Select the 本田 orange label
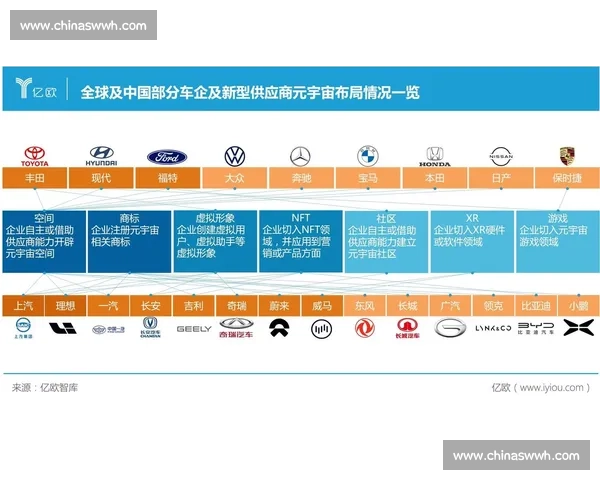 click(x=434, y=178)
